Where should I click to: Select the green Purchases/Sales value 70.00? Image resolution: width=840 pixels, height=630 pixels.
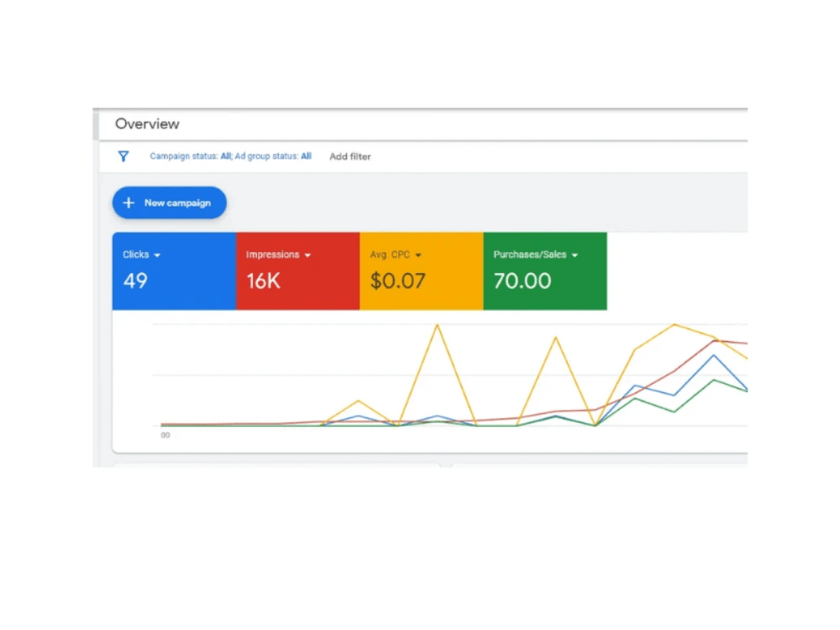(x=522, y=281)
